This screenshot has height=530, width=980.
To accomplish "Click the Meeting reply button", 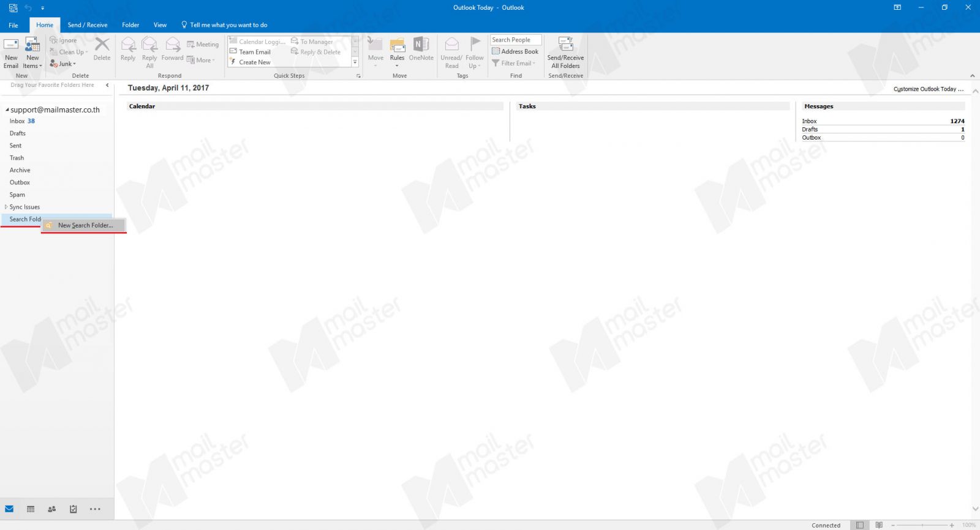I will pyautogui.click(x=203, y=45).
